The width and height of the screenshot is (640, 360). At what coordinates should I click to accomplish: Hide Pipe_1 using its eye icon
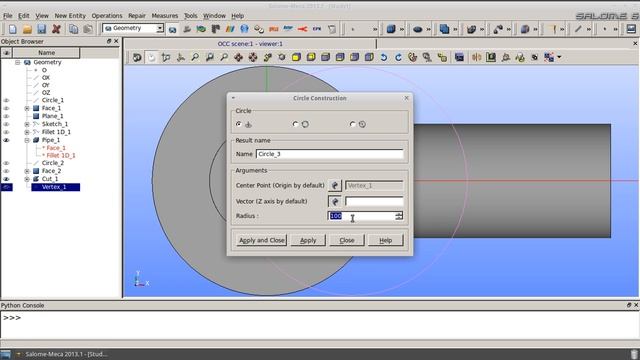point(6,140)
